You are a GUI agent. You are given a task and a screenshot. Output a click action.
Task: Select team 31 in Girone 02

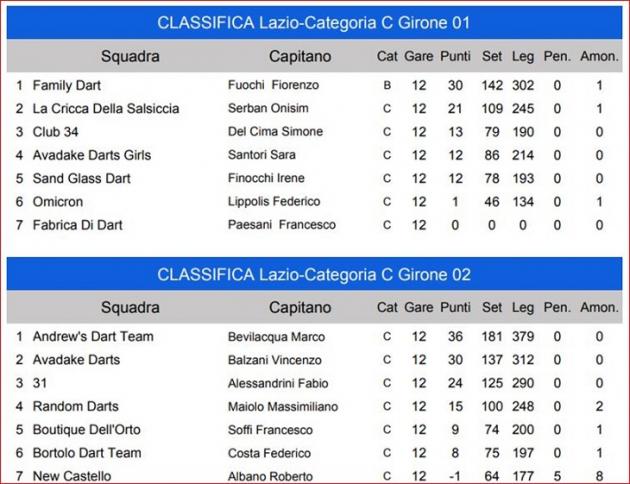click(40, 383)
